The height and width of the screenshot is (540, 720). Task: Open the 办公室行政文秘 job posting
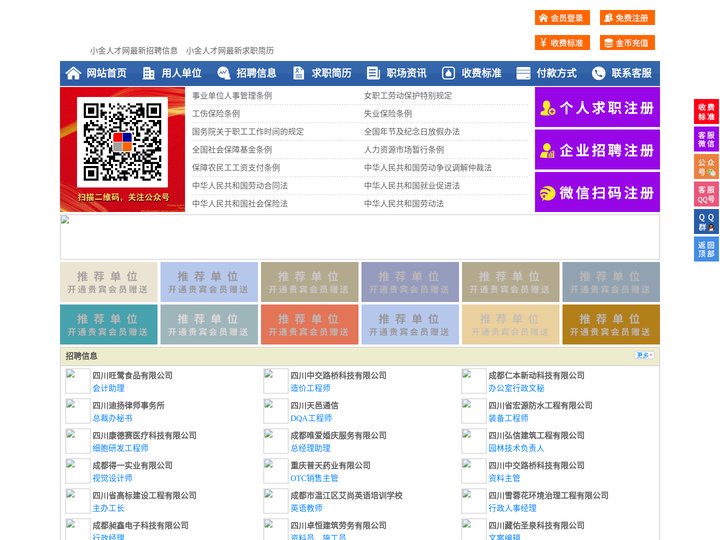(x=516, y=388)
